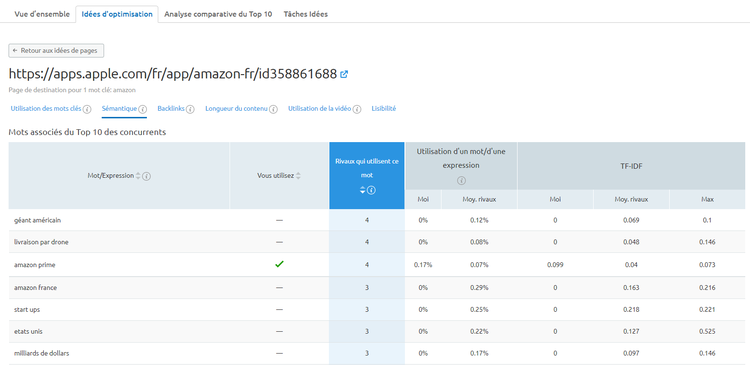Image resolution: width=750 pixels, height=365 pixels.
Task: Sort table by Mot/Expression column arrows
Action: (x=138, y=176)
